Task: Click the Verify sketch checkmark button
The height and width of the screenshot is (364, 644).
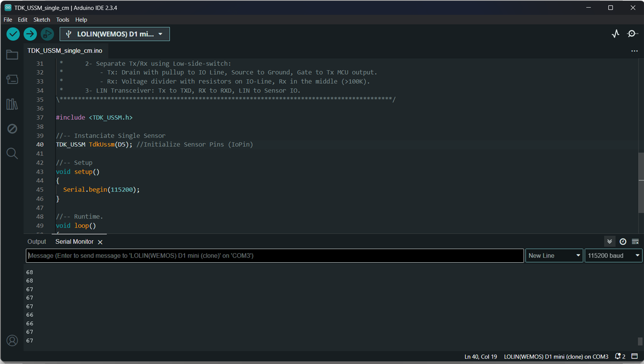Action: [x=13, y=34]
